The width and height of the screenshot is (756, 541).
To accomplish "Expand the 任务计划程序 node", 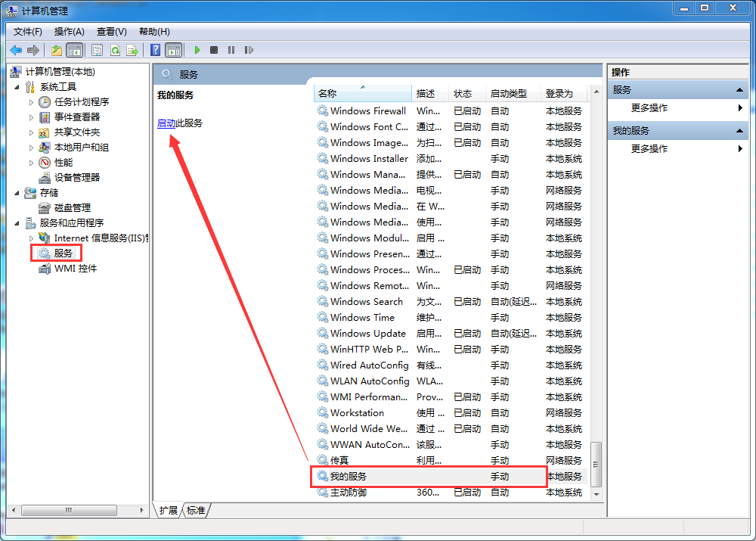I will 31,102.
